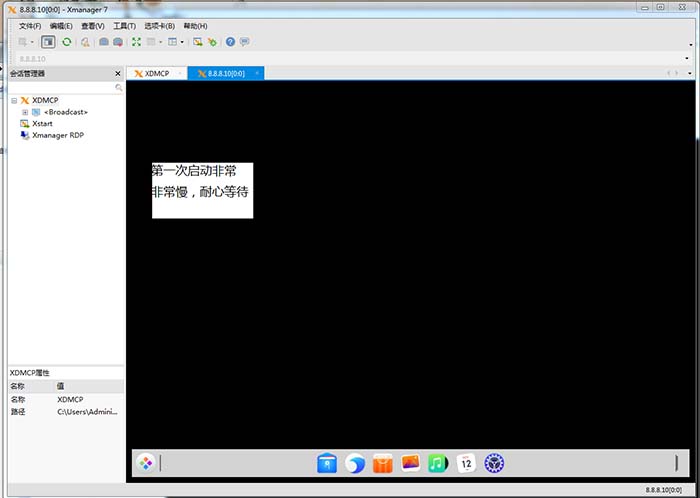Select the Xmanager RDP tree item
700x498 pixels.
pos(58,135)
